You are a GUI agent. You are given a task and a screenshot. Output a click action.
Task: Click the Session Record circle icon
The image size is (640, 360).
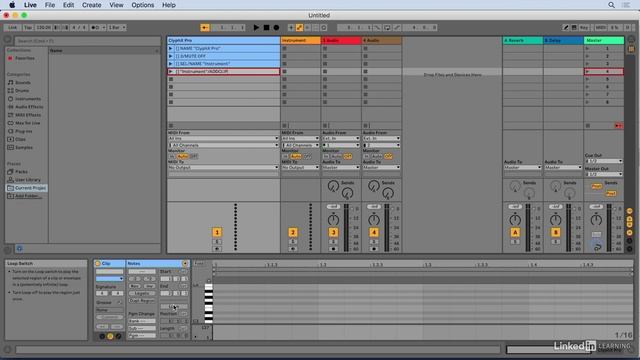(x=324, y=27)
